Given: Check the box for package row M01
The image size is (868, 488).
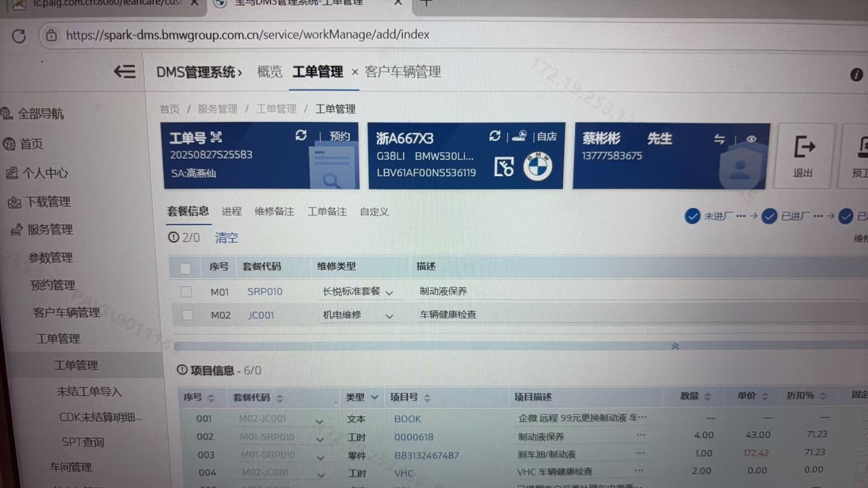Looking at the screenshot, I should tap(186, 292).
